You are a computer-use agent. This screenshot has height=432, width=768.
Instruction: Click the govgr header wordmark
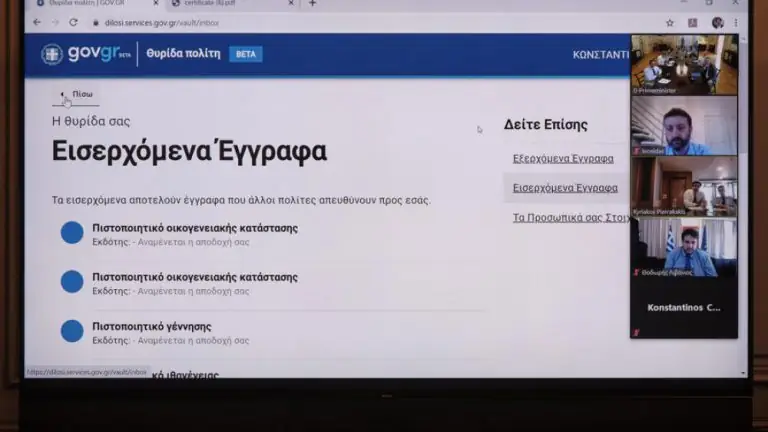(98, 53)
